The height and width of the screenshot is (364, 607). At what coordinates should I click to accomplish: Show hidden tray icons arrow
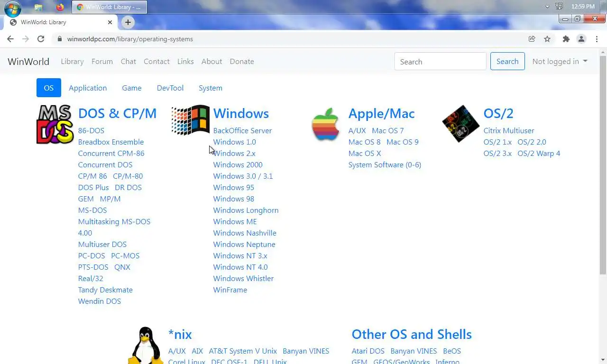click(547, 7)
